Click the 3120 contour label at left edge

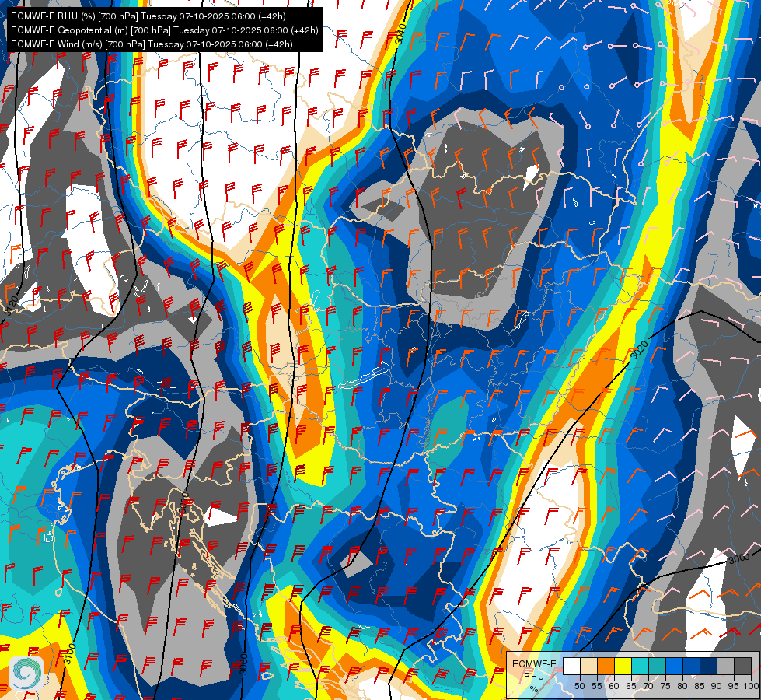11,306
